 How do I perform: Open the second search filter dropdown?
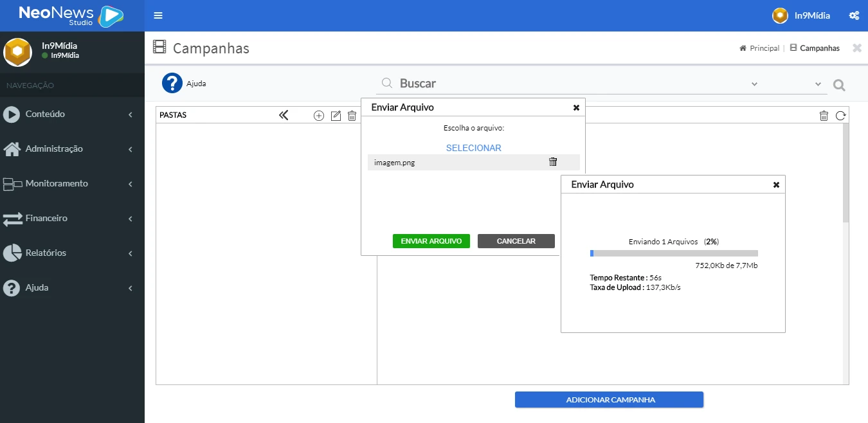pos(818,84)
